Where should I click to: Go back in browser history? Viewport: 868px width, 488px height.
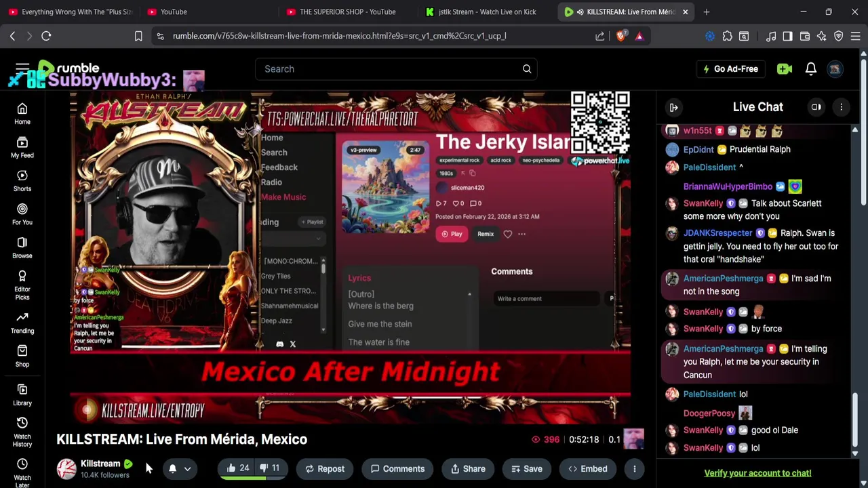pyautogui.click(x=12, y=36)
